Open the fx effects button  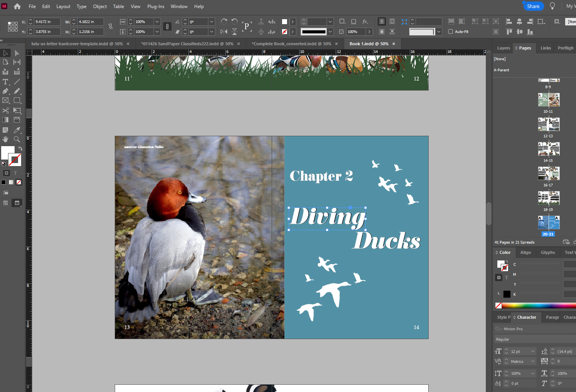[365, 21]
